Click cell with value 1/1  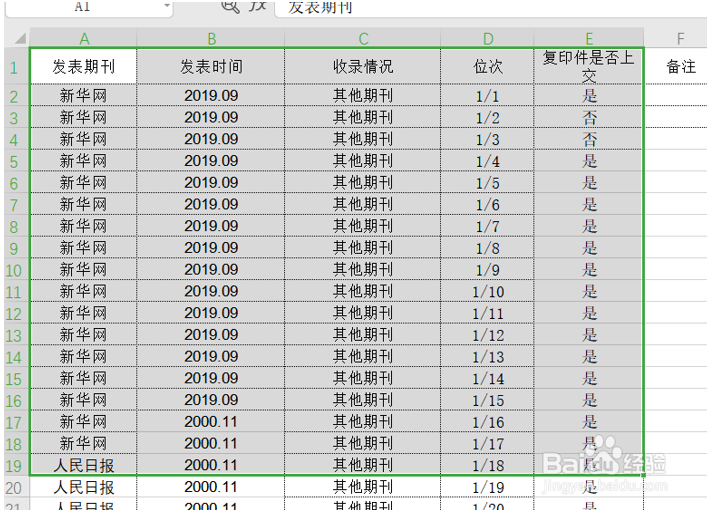(487, 96)
